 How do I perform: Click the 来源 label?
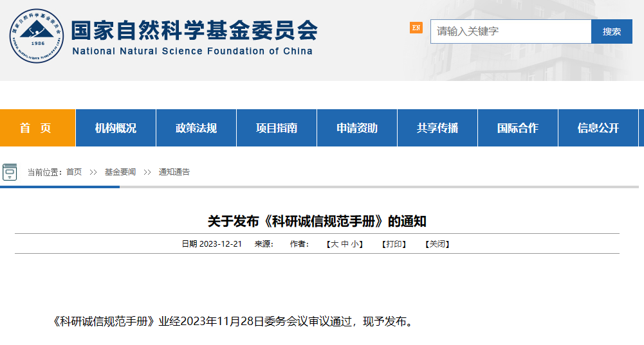(x=264, y=244)
